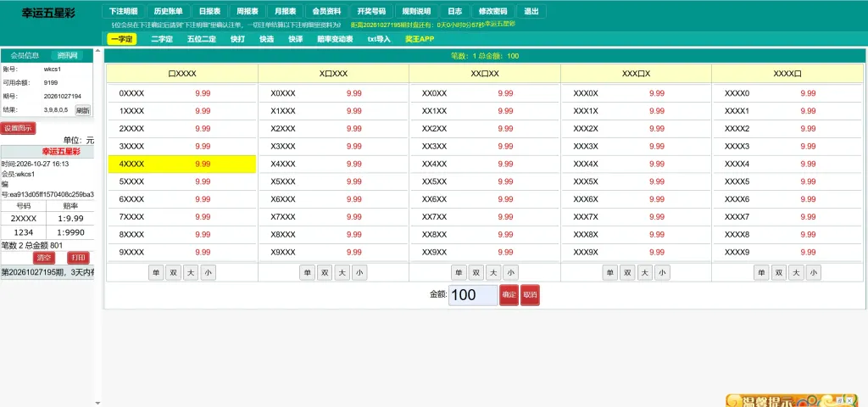Toggle 小 under the XX口XX column

click(511, 272)
